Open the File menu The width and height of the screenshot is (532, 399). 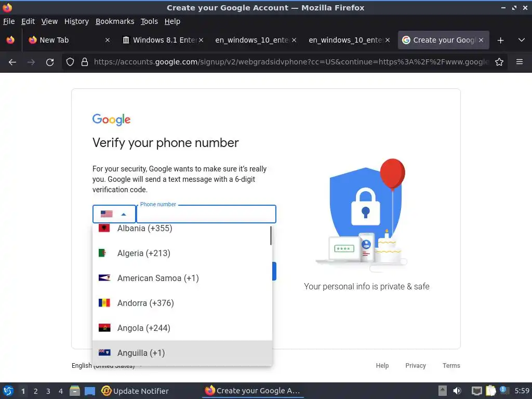click(x=9, y=21)
